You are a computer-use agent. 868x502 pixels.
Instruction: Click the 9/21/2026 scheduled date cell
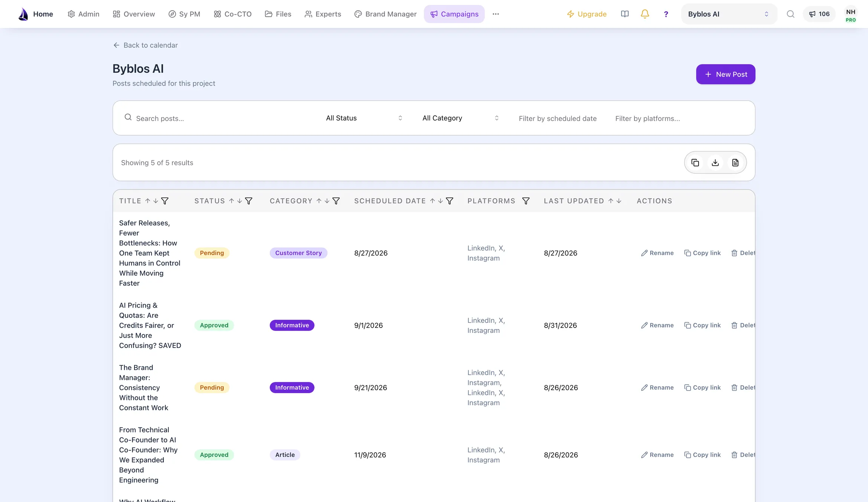[371, 388]
